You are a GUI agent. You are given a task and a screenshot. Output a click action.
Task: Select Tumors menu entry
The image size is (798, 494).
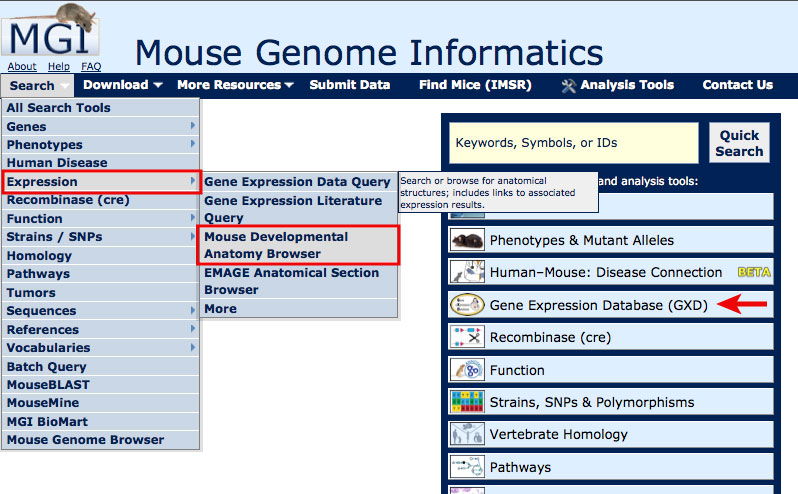[x=101, y=293]
